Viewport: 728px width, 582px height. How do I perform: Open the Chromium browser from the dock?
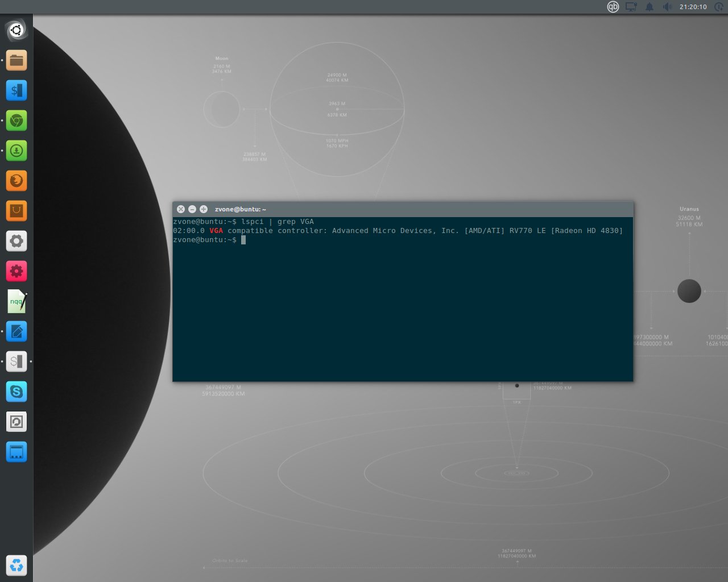(x=16, y=120)
